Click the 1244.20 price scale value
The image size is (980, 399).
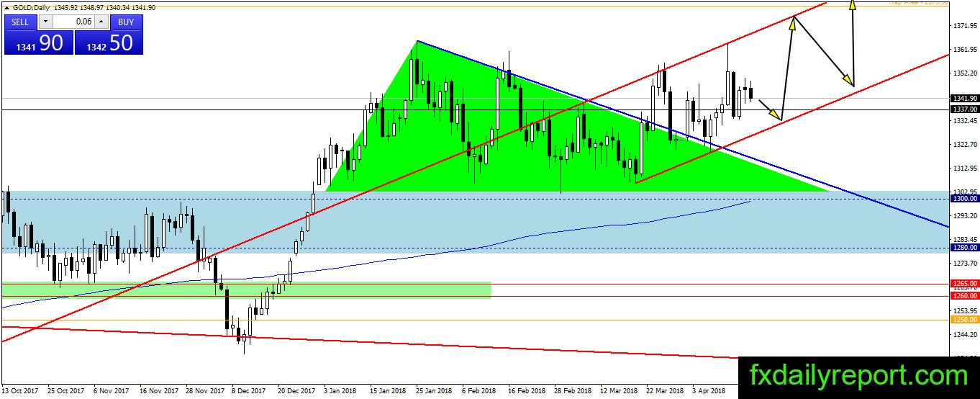tap(964, 335)
